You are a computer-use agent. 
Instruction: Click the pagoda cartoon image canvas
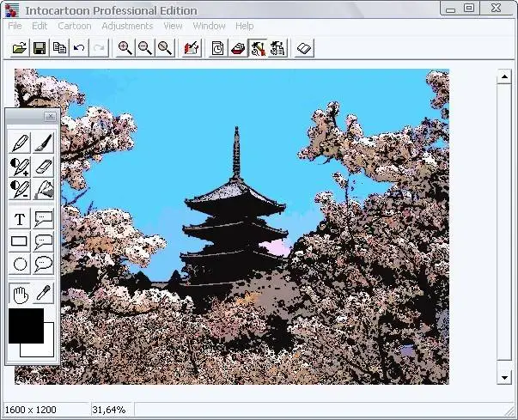pyautogui.click(x=232, y=227)
